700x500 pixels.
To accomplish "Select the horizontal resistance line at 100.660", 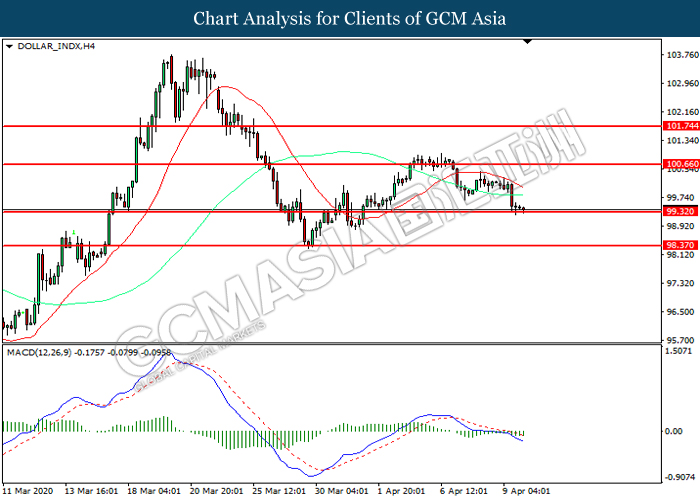I will 332,164.
